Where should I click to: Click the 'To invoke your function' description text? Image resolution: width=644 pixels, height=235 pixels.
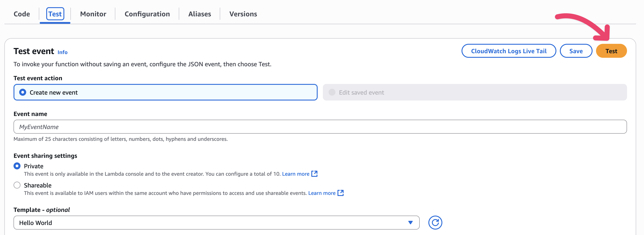coord(142,64)
